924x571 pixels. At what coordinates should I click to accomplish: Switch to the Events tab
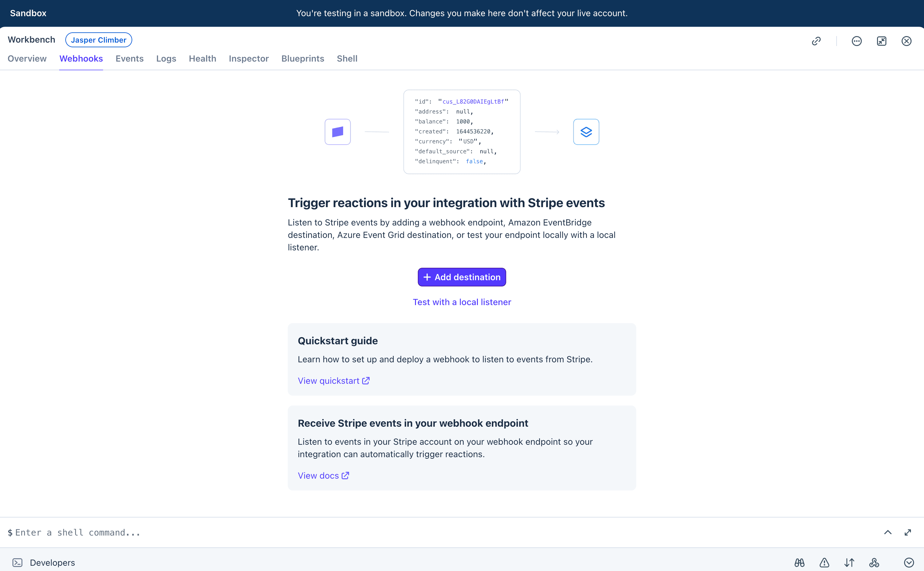[x=129, y=58]
